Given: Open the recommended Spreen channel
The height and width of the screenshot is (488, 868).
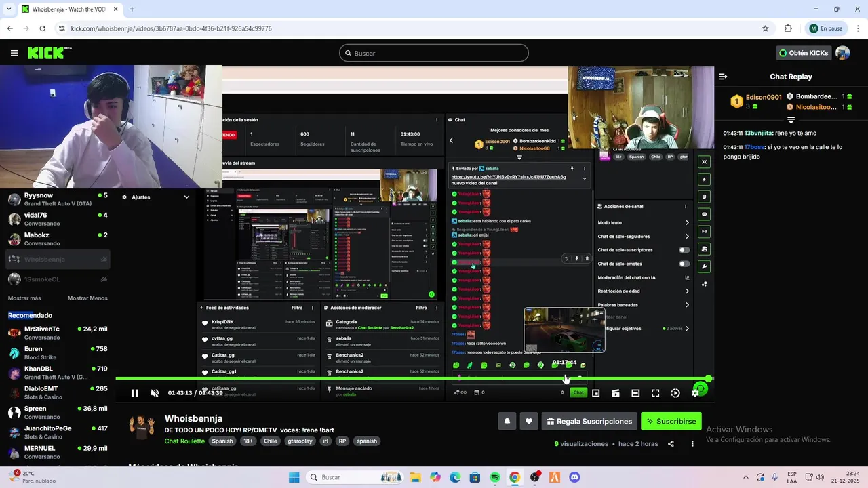Looking at the screenshot, I should (x=58, y=412).
